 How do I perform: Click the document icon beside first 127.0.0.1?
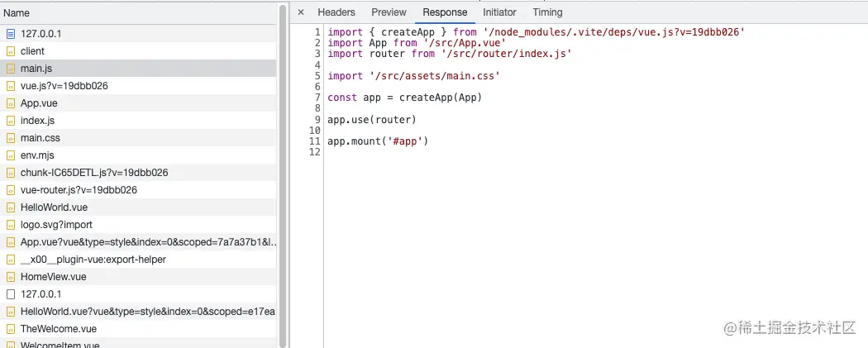click(x=11, y=34)
